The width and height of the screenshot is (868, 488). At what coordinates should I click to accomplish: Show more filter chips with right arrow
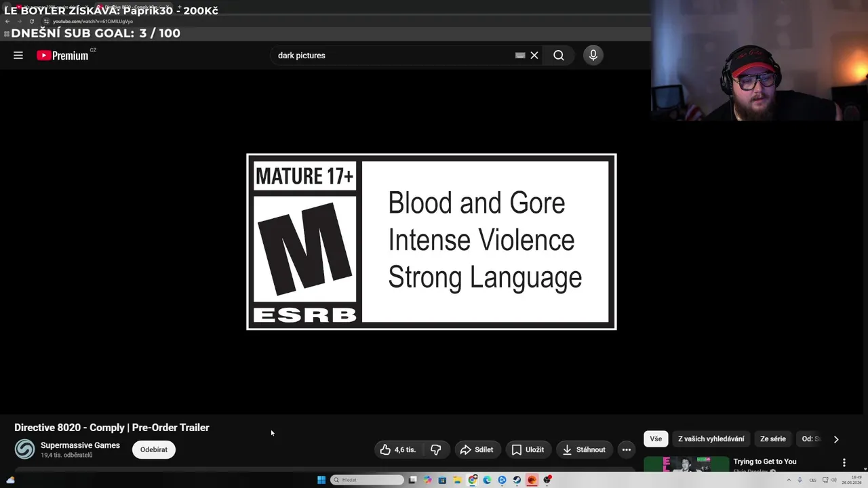pyautogui.click(x=836, y=439)
